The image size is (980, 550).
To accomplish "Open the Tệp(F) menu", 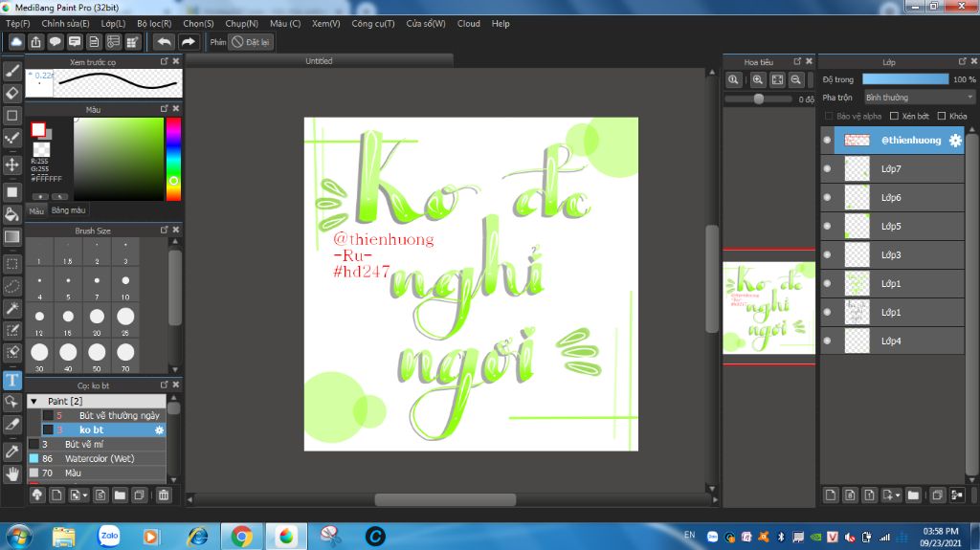I will pyautogui.click(x=17, y=24).
